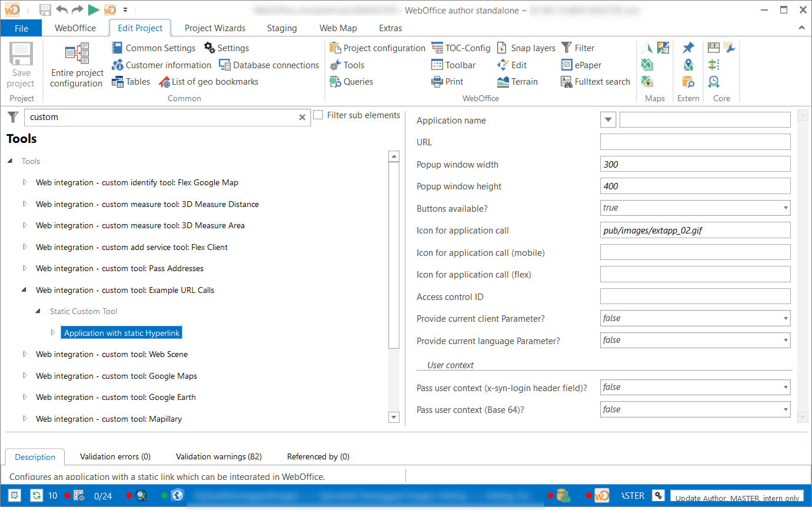Screen dimensions: 812x517
Task: Open the Print configuration icon
Action: tap(448, 82)
